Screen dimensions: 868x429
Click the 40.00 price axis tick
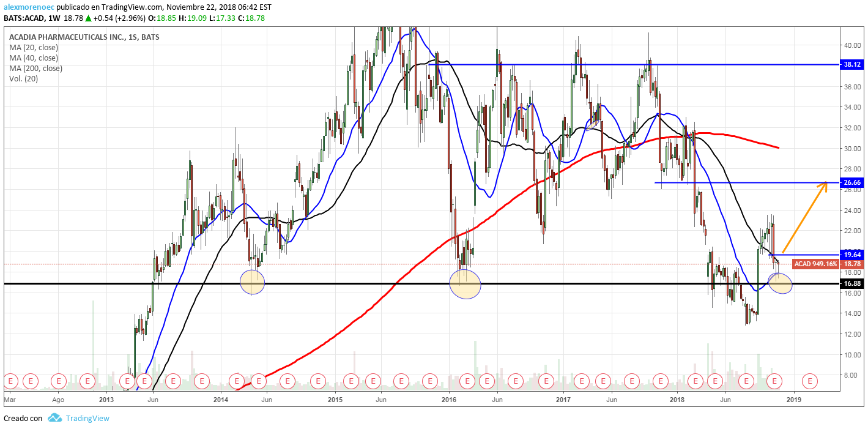coord(853,45)
